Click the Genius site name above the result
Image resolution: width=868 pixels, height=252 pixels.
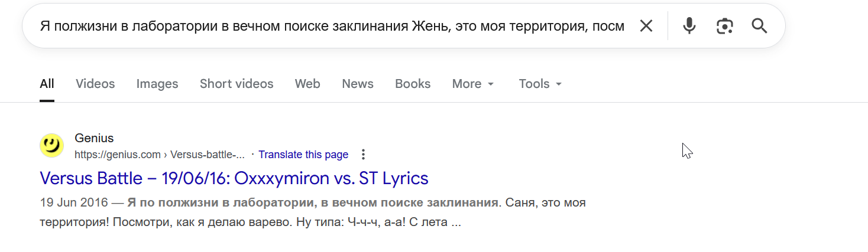94,138
